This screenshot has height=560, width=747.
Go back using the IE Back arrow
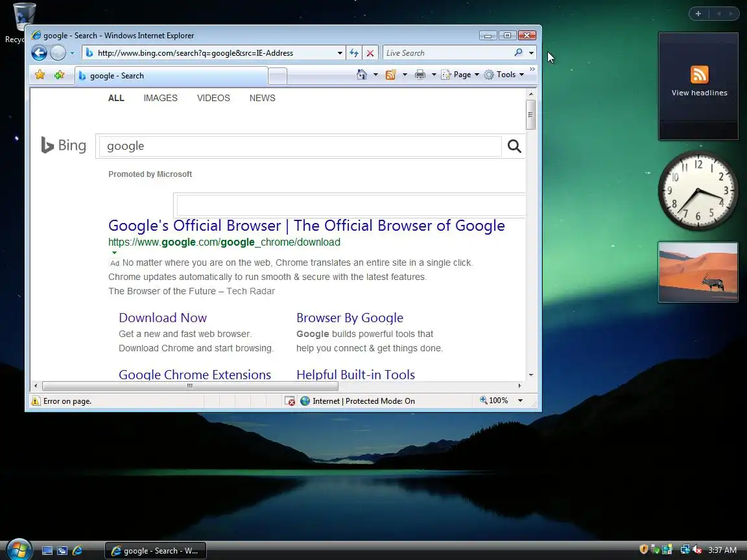(x=39, y=53)
